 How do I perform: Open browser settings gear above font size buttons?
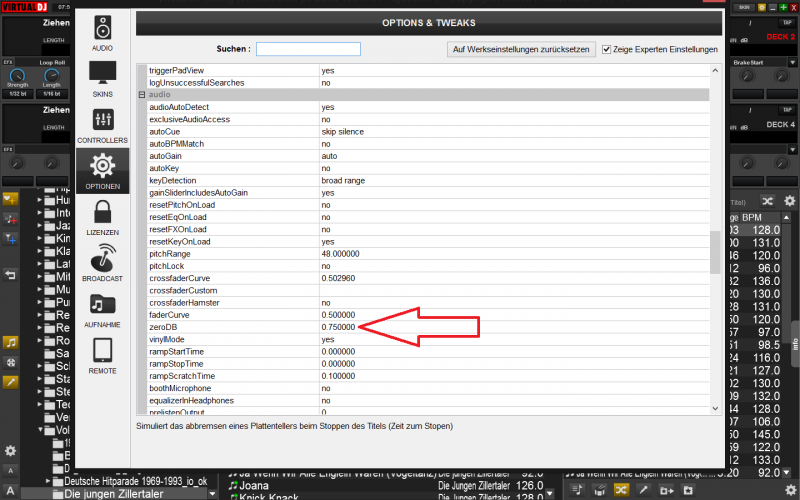tap(10, 451)
